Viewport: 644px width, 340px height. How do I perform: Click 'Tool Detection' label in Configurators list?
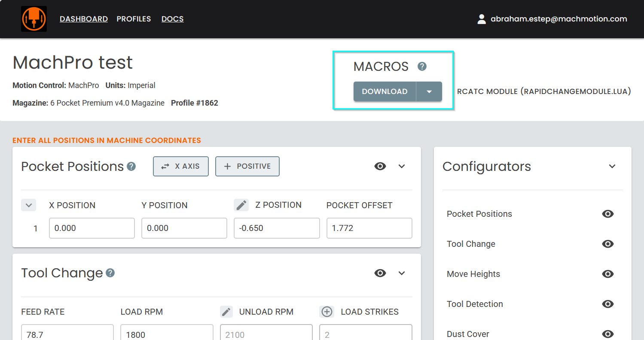point(475,304)
